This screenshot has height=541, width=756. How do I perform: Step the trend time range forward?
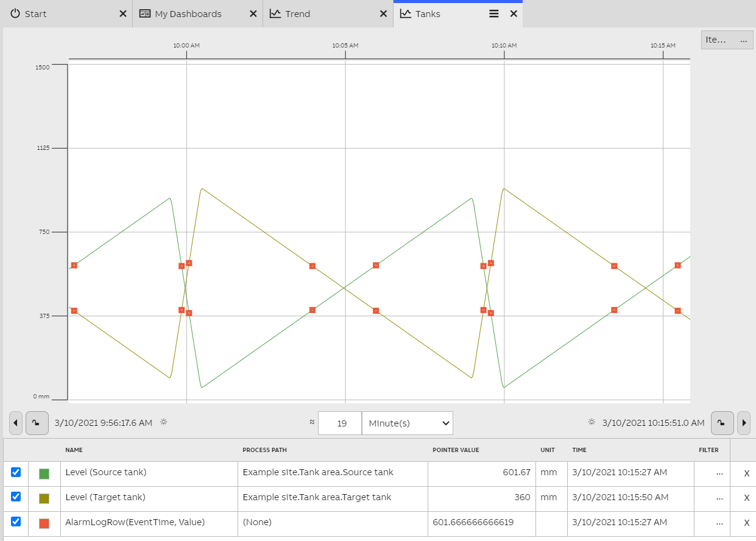[x=743, y=423]
